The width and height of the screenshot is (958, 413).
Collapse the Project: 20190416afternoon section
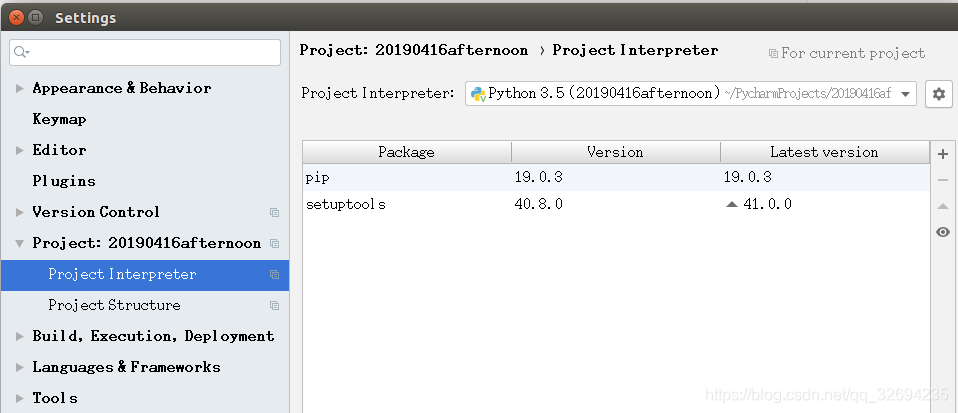point(20,243)
